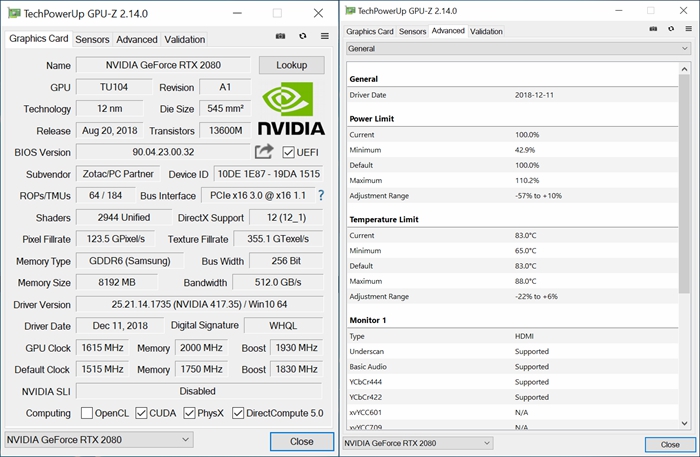Toggle the UEFI checkbox
This screenshot has height=457, width=700.
[x=288, y=152]
